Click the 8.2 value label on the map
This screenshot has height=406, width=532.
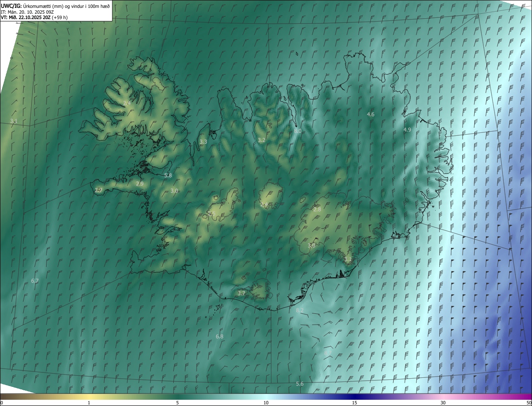coord(300,311)
